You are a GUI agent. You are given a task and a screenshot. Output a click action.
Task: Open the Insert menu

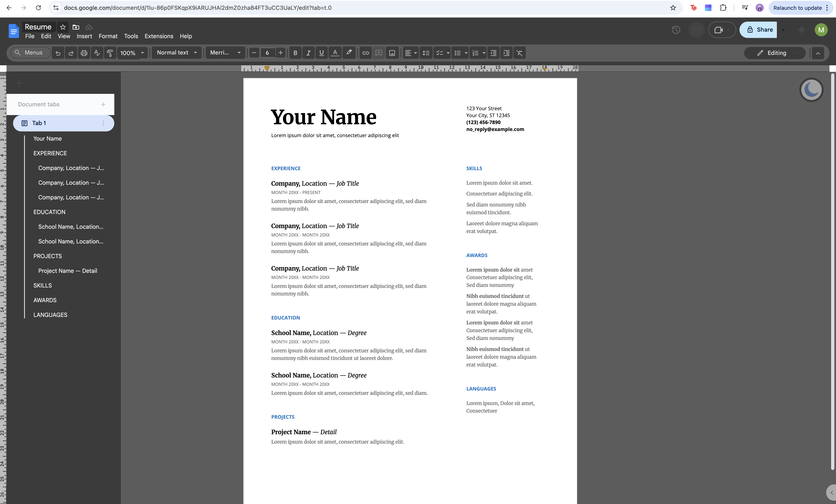coord(84,36)
